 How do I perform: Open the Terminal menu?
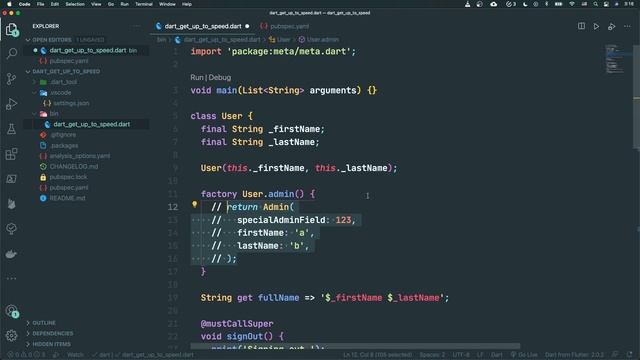(x=144, y=4)
